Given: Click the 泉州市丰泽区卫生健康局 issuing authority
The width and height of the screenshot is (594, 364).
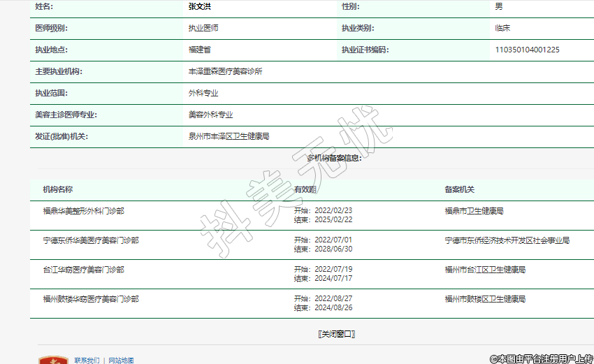Looking at the screenshot, I should [229, 136].
